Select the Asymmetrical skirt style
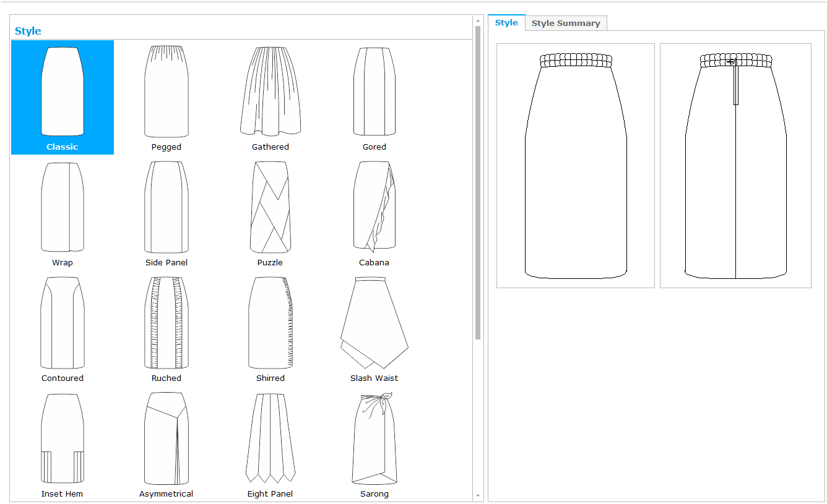 [x=167, y=444]
